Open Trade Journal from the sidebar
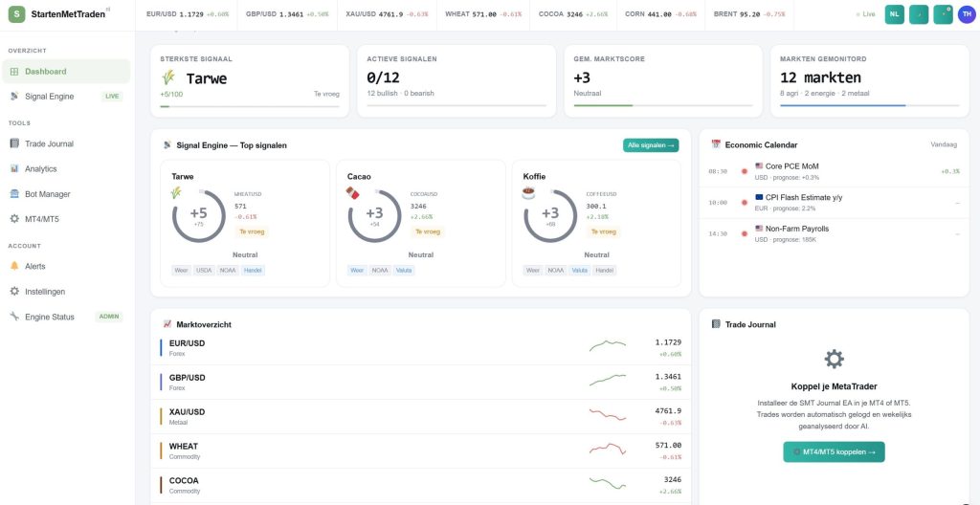The width and height of the screenshot is (980, 505). (66, 143)
